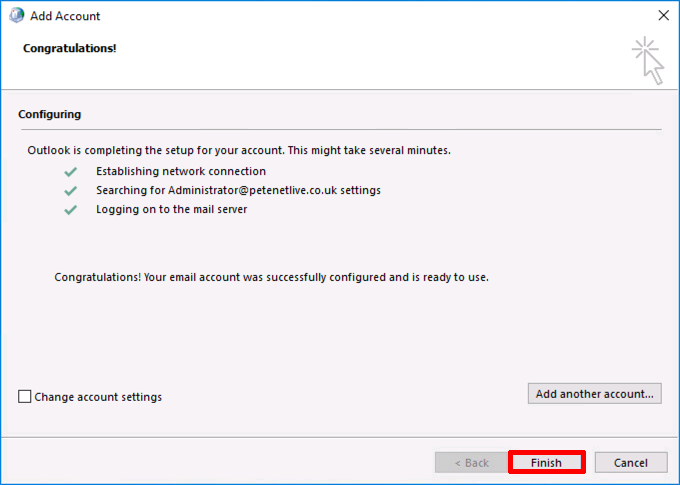Enable the Change account settings checkbox
Screen dimensions: 680x485
[25, 397]
